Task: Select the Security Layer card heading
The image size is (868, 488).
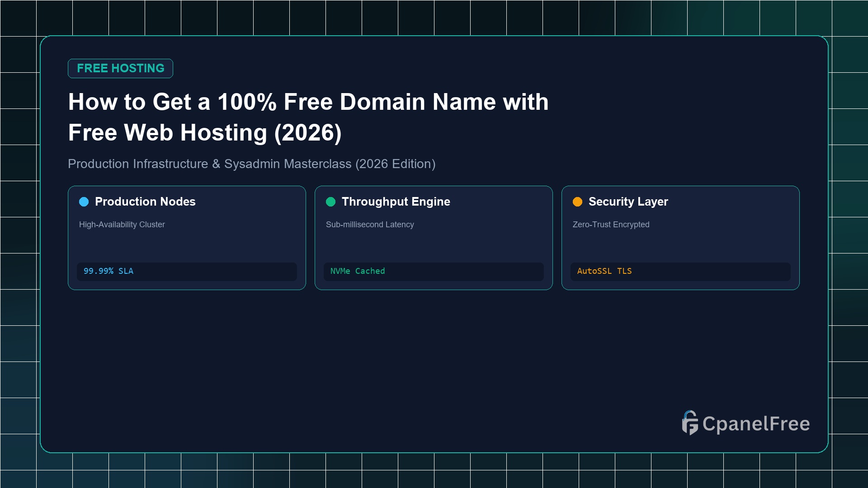Action: click(628, 202)
